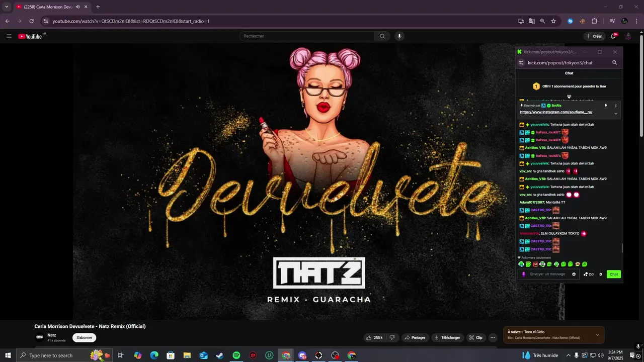Click the zoom magnifier in YouTube address bar
Screen dimensions: 644x362
pyautogui.click(x=542, y=21)
